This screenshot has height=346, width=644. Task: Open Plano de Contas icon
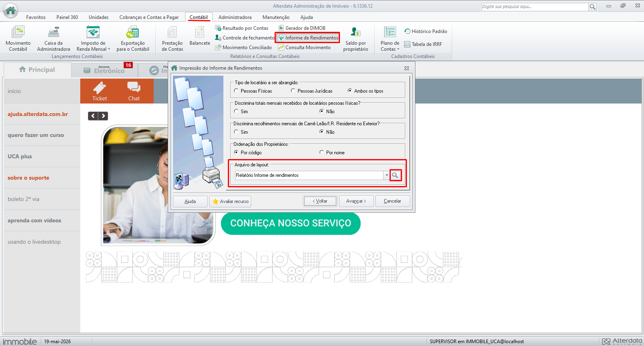390,38
